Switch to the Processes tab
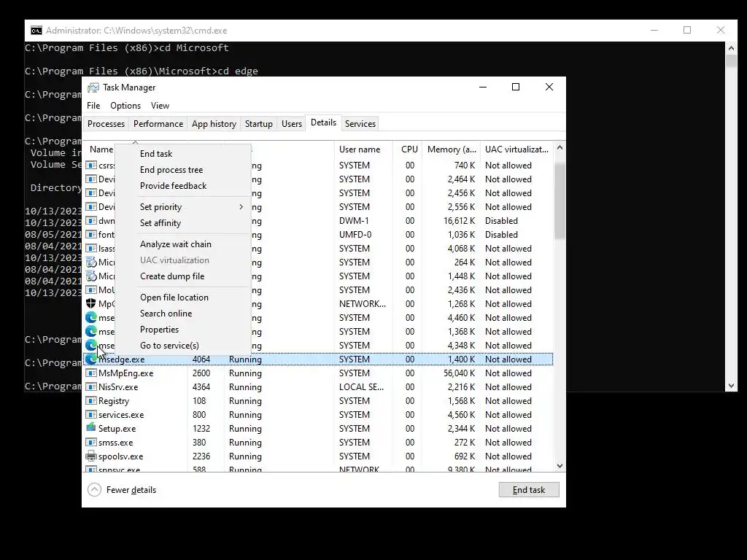The image size is (747, 560). 106,124
